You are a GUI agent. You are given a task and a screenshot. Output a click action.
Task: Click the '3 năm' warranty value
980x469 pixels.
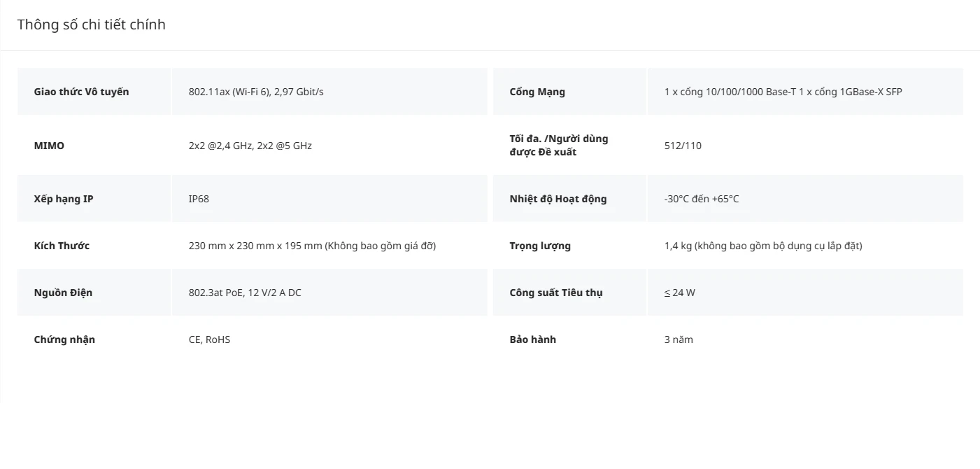pos(679,339)
